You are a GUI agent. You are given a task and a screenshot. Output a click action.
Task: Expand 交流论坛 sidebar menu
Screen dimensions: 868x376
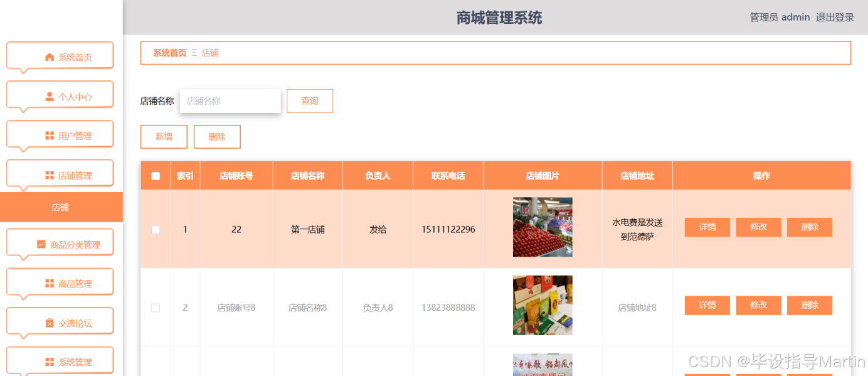(60, 321)
